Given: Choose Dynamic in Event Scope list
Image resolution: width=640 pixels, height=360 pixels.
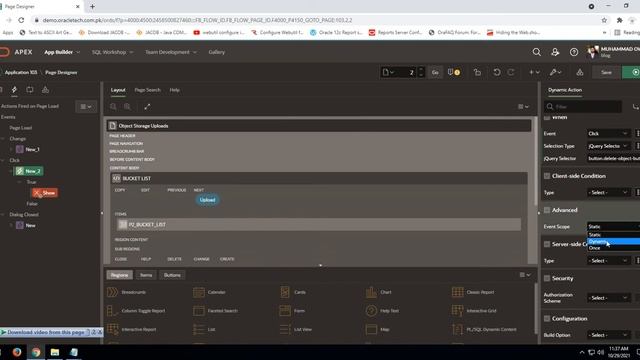Looking at the screenshot, I should point(613,241).
